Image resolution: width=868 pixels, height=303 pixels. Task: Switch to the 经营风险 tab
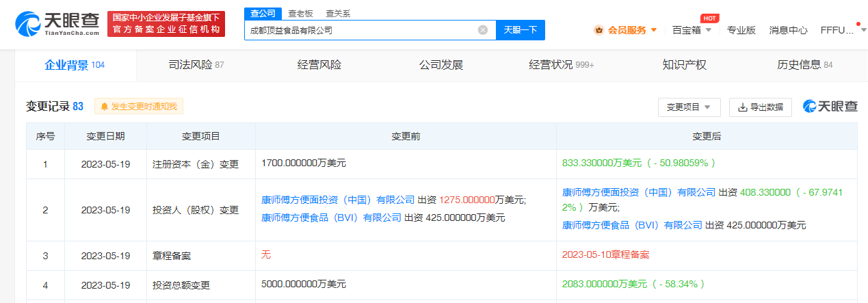coord(319,65)
